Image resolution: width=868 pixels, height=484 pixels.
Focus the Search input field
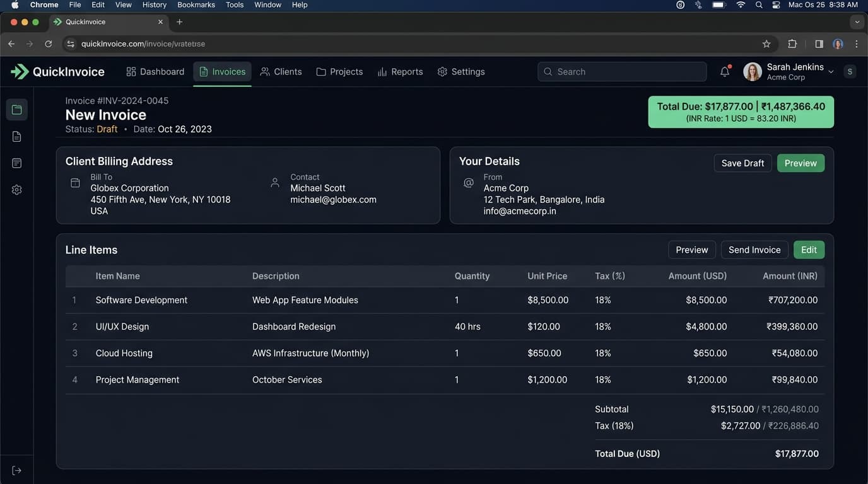click(x=622, y=72)
